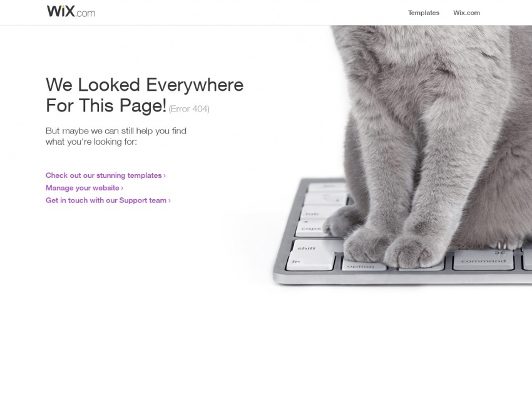Click the option key in keyboard image
Screen dimensions: 532x399
[364, 264]
